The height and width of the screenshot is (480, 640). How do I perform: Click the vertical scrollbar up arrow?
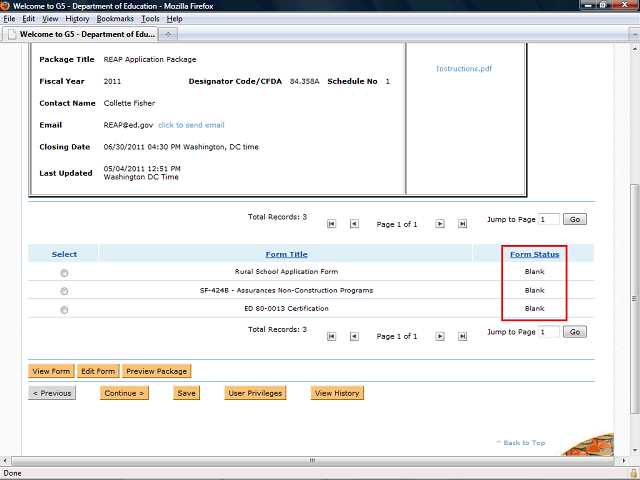click(635, 47)
